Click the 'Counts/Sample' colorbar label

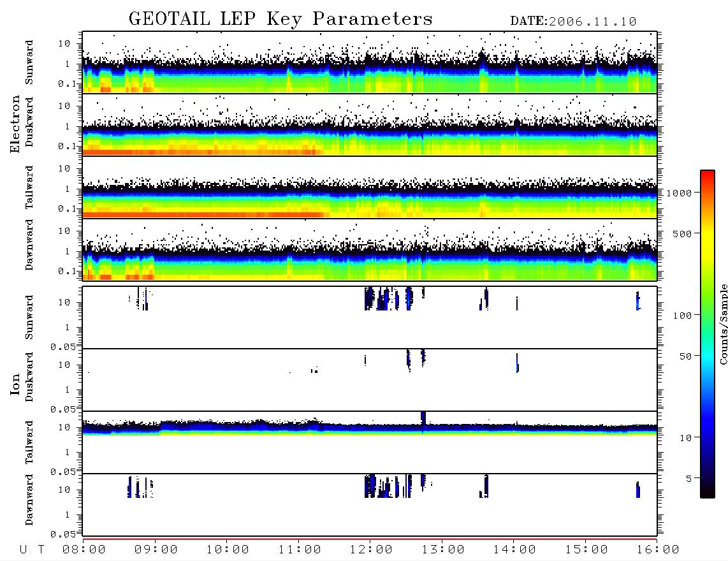[x=723, y=324]
